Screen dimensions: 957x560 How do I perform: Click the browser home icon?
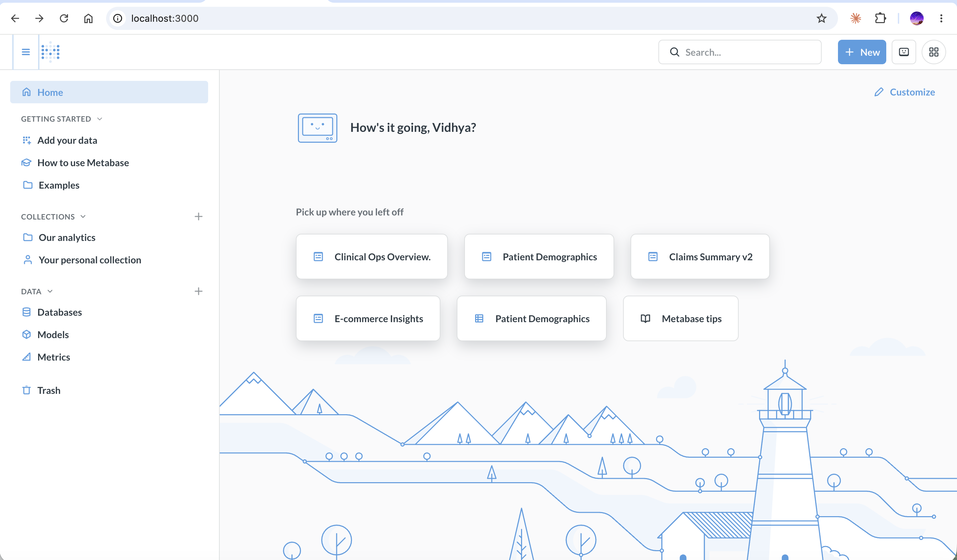coord(88,18)
